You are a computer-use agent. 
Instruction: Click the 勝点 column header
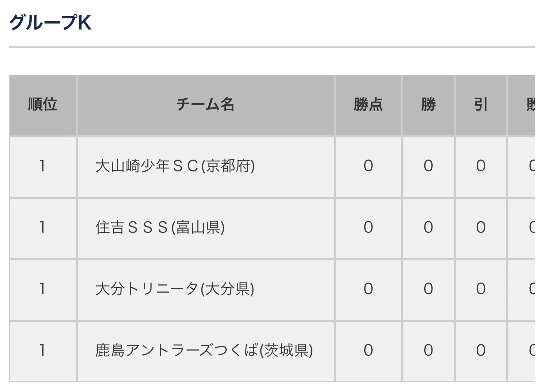click(368, 105)
